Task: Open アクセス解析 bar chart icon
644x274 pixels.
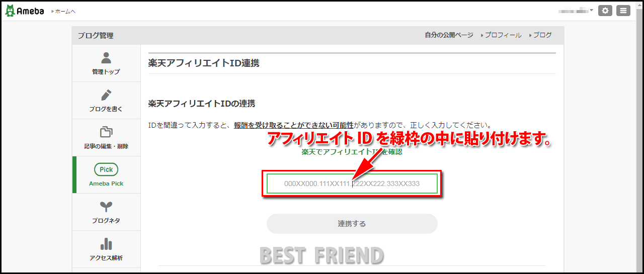Action: coord(106,244)
